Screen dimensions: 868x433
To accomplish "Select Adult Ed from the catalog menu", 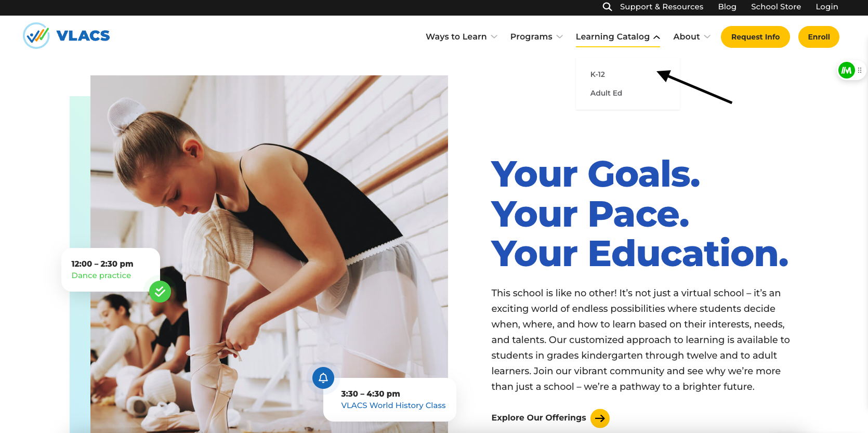I will (606, 93).
